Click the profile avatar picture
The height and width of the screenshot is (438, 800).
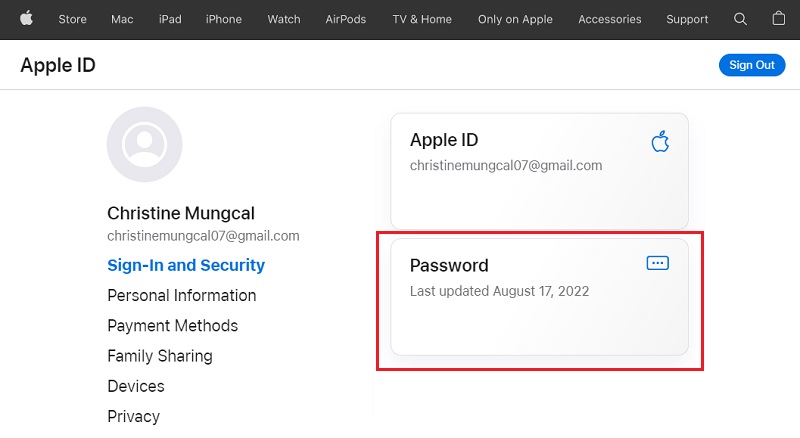(144, 144)
